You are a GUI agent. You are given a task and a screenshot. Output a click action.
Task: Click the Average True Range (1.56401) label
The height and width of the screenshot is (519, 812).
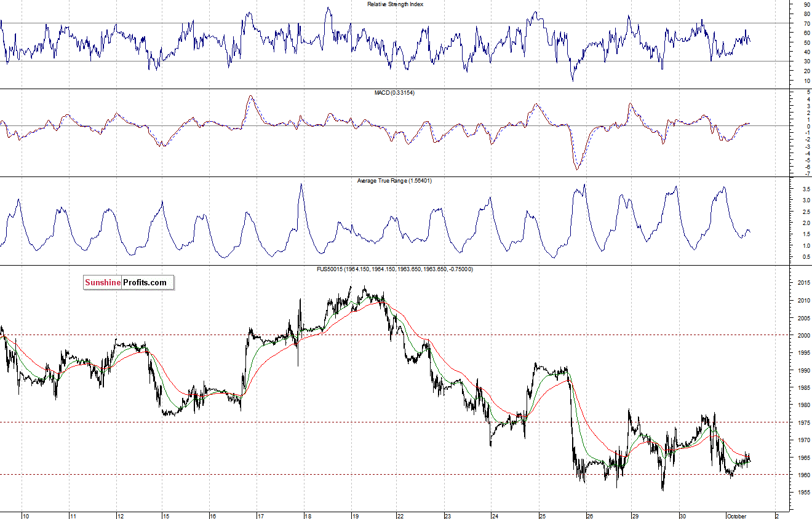tap(396, 181)
